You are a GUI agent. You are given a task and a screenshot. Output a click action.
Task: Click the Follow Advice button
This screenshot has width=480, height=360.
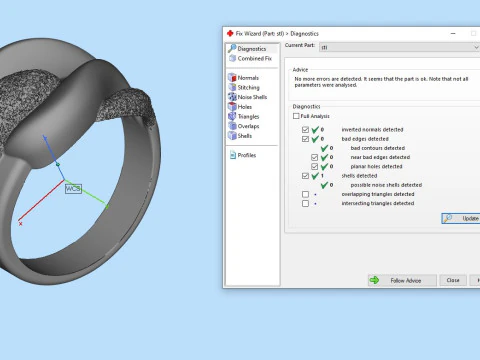tap(402, 280)
